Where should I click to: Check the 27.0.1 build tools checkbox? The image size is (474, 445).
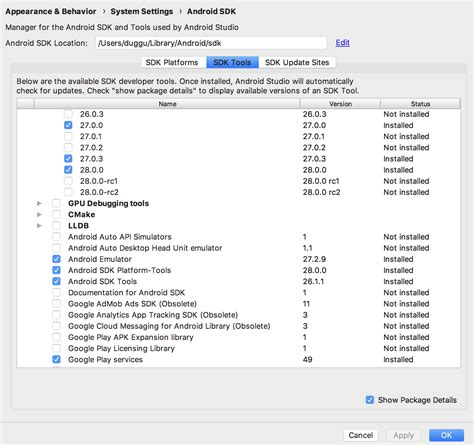68,136
